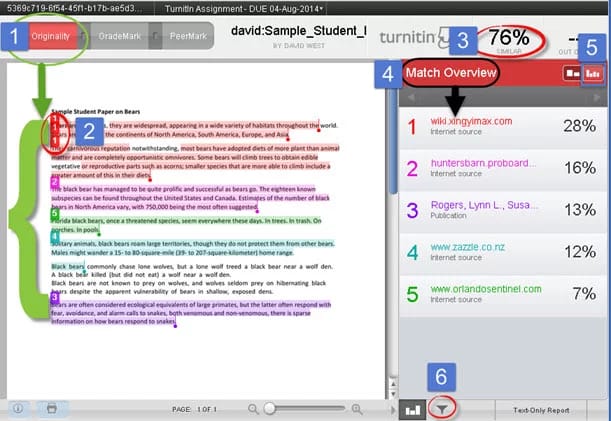
Task: Click the zoom in magnifier
Action: click(x=357, y=409)
